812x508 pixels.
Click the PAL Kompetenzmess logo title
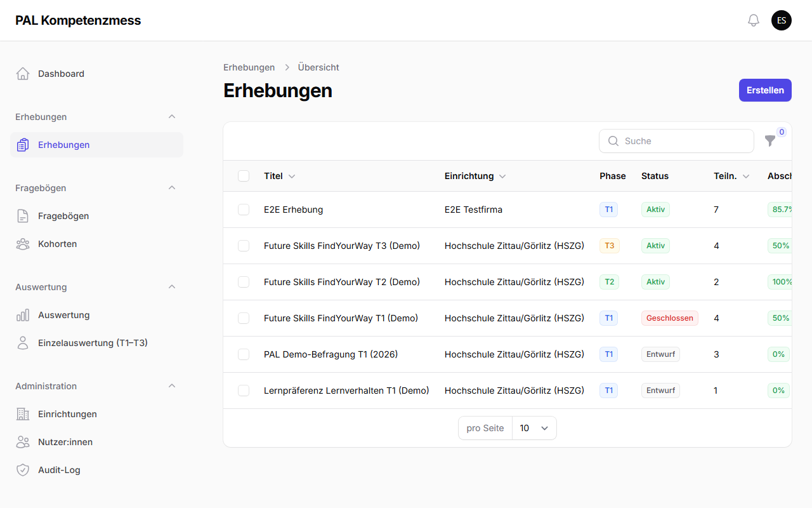point(78,20)
